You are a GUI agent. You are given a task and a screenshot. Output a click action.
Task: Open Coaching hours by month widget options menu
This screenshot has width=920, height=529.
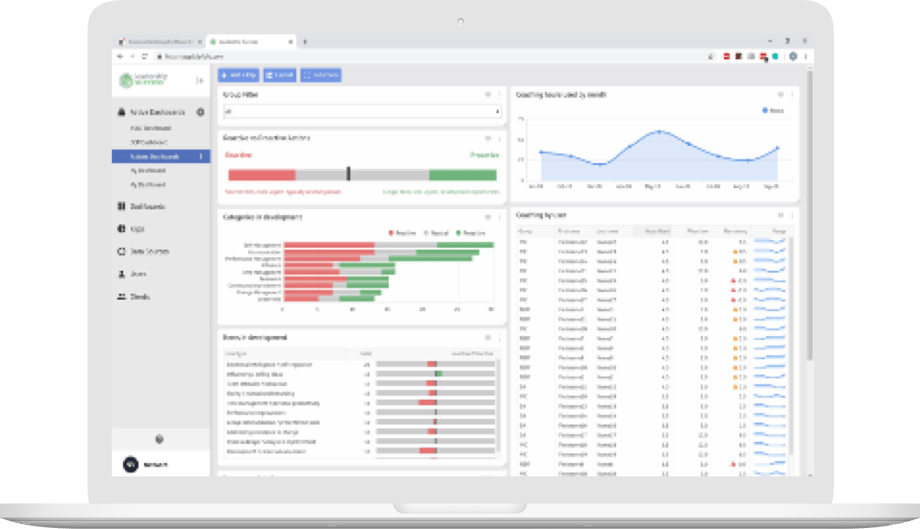[x=792, y=94]
